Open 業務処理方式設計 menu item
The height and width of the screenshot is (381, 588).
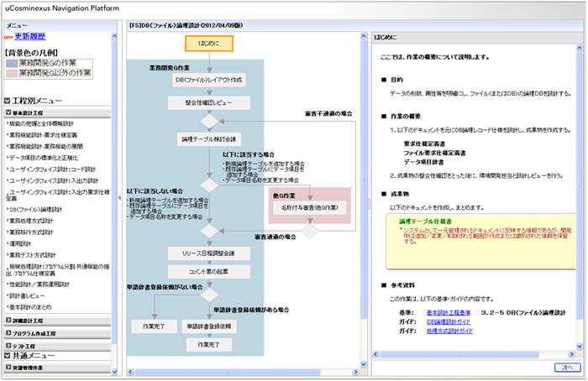(34, 220)
